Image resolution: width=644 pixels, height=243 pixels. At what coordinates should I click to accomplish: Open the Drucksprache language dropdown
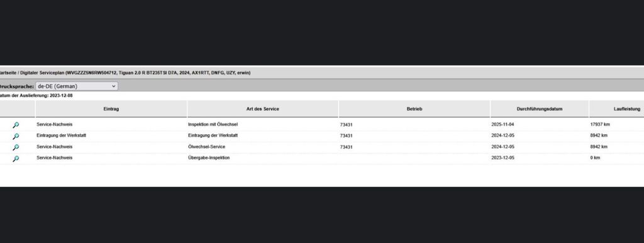point(76,86)
